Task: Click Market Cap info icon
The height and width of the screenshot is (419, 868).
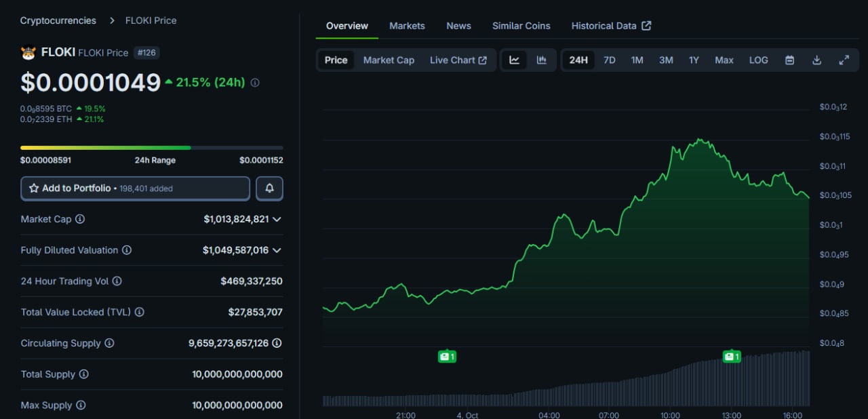Action: [x=80, y=219]
